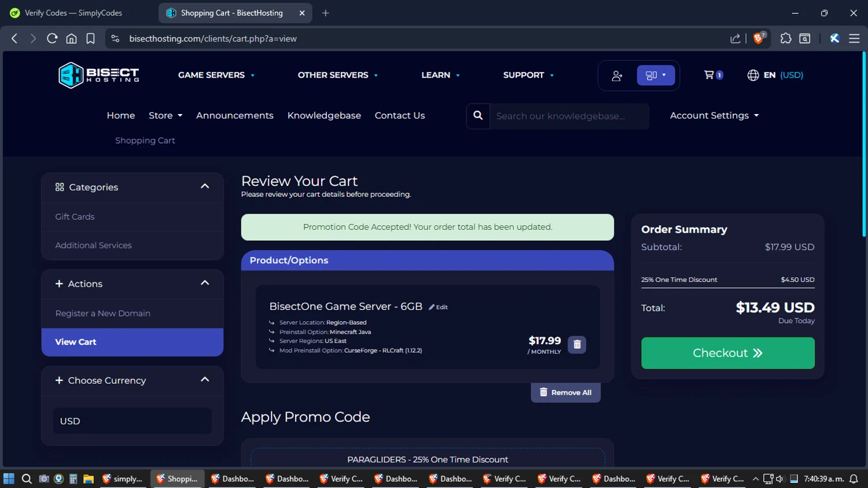868x488 pixels.
Task: Switch to simply... taskbar window
Action: [x=123, y=479]
